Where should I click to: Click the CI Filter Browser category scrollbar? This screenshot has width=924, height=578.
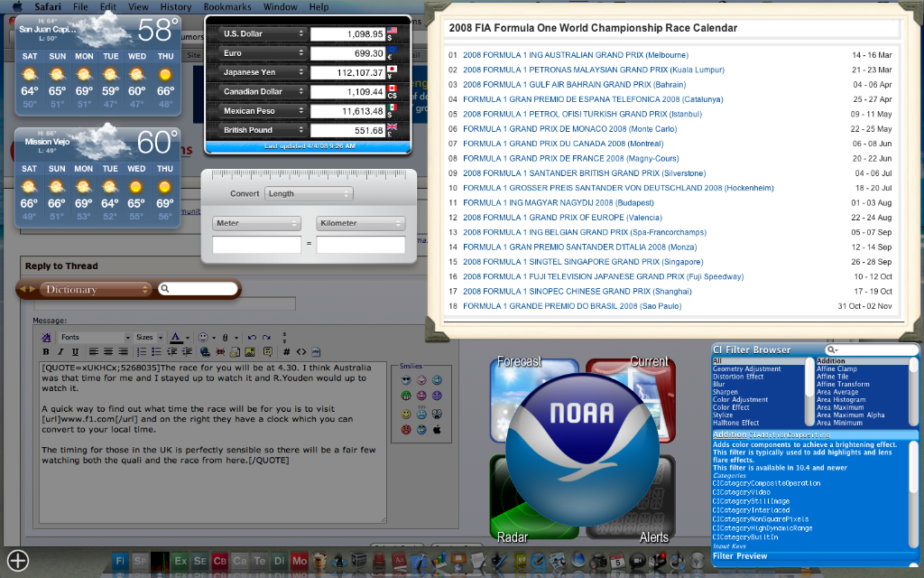(809, 392)
